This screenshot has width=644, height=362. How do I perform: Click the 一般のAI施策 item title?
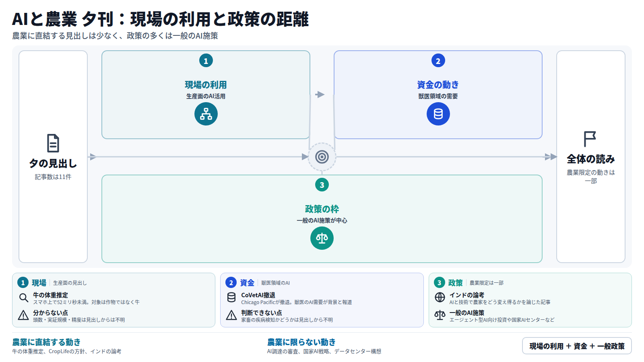pos(467,313)
